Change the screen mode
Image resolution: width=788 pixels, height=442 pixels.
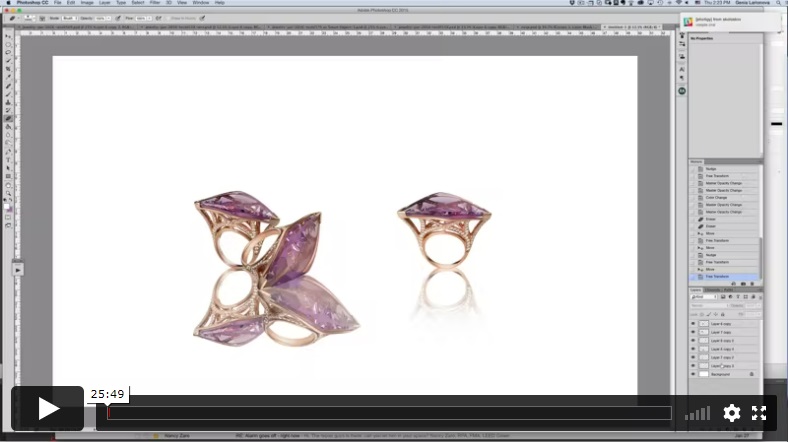9,226
